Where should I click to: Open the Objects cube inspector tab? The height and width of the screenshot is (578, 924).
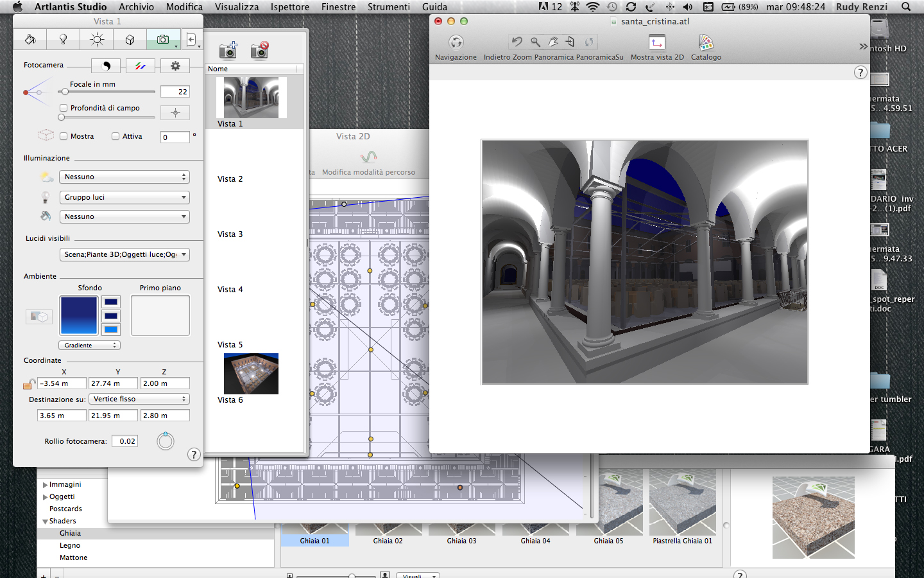[x=130, y=40]
